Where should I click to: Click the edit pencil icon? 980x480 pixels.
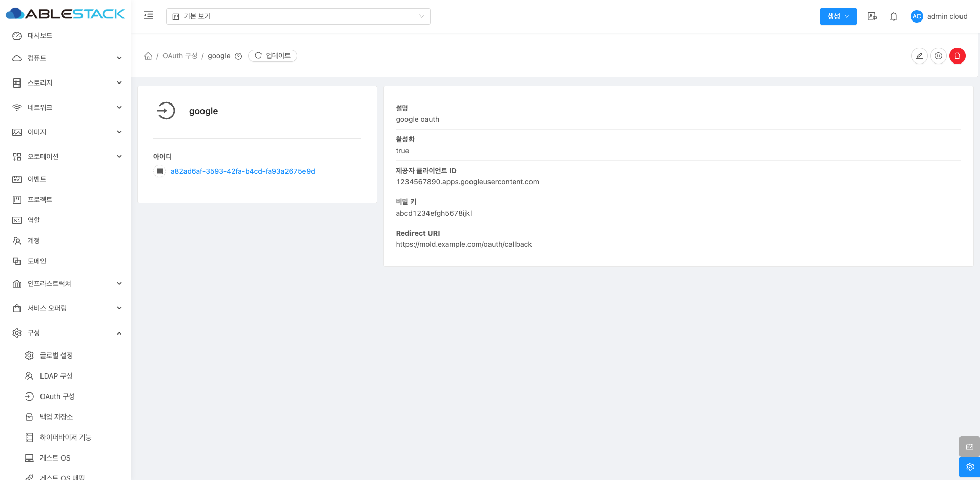click(x=920, y=56)
